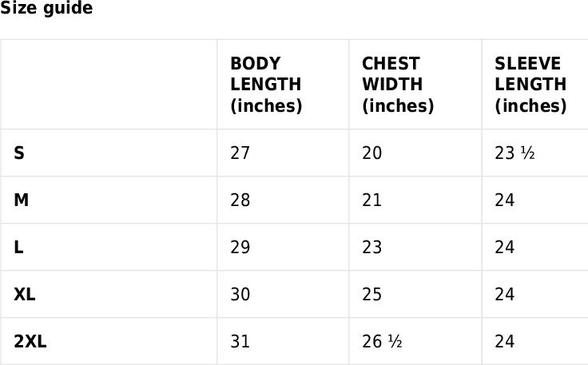This screenshot has width=588, height=365.
Task: Click the S size row label
Action: point(19,153)
